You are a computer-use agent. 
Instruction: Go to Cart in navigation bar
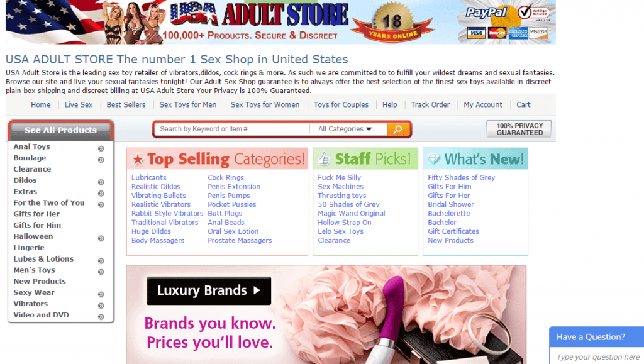coord(523,104)
